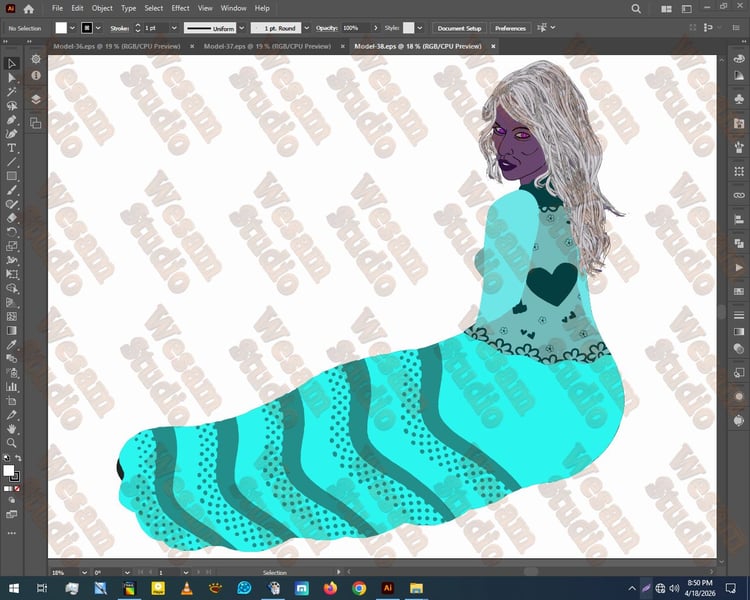Select the Column Graph tool

(11, 387)
